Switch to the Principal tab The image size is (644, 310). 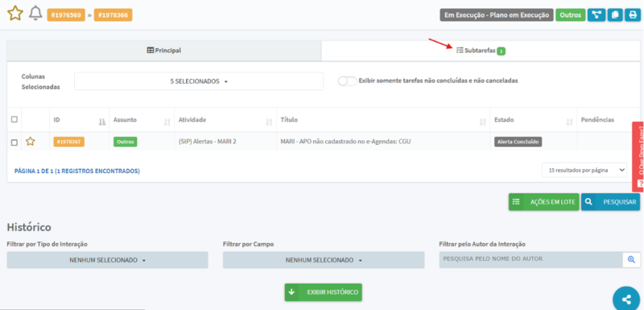coord(164,51)
